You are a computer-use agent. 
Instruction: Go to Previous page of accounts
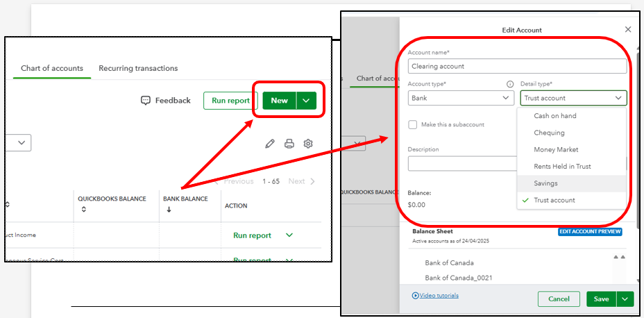235,181
